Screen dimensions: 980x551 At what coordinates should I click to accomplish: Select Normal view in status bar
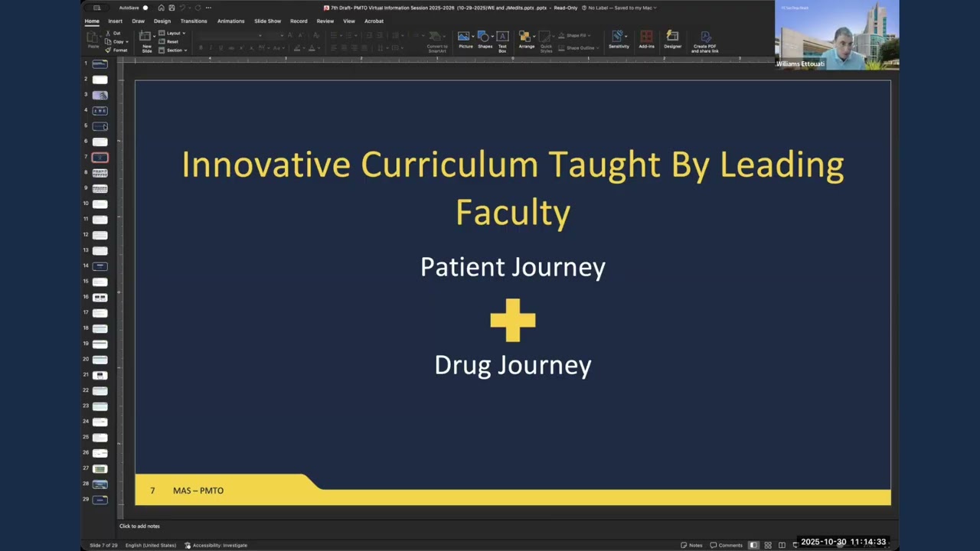click(754, 545)
